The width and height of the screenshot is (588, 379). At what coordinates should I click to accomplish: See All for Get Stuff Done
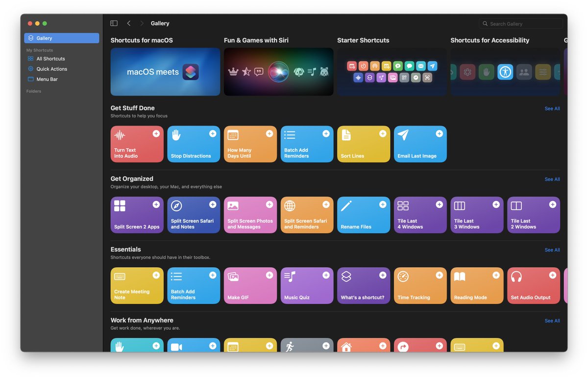[552, 109]
